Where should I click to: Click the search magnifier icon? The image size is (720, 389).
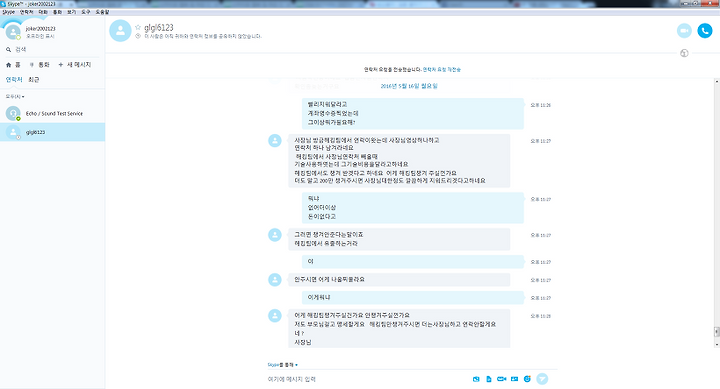tap(8, 50)
